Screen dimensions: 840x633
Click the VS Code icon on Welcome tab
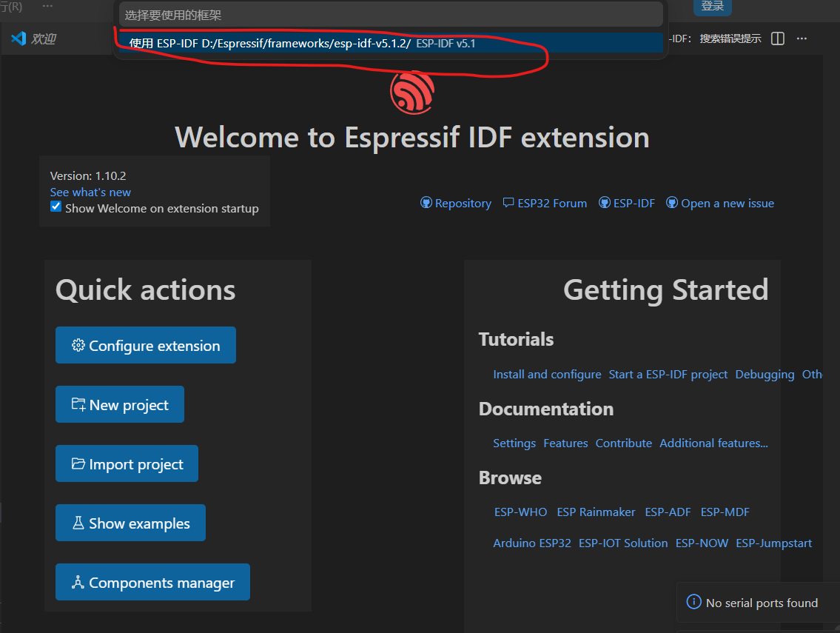(19, 38)
